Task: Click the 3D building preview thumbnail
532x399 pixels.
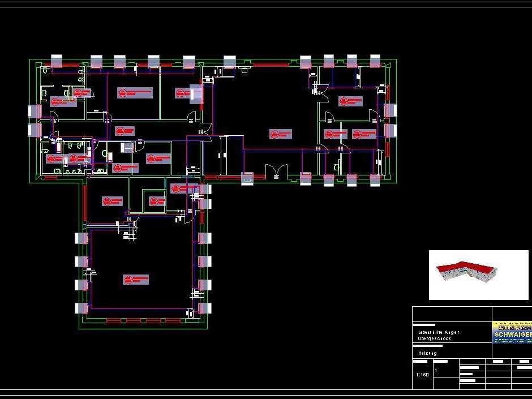Action: [x=478, y=274]
